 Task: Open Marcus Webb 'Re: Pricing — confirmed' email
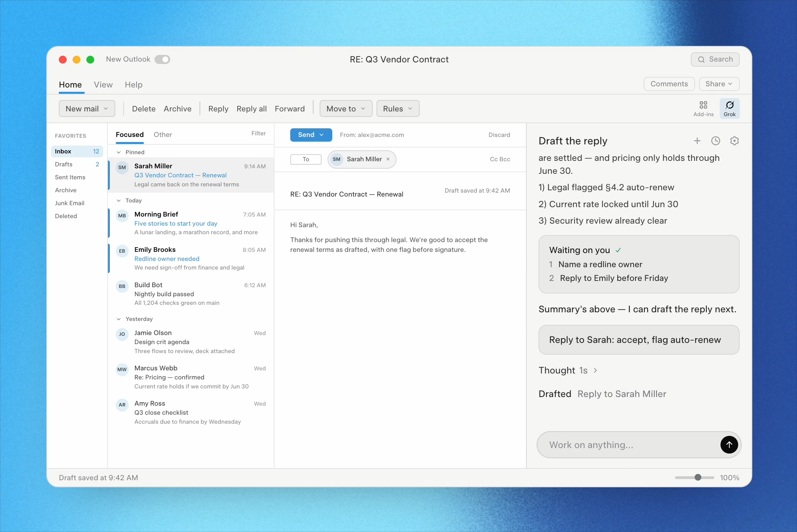point(191,377)
